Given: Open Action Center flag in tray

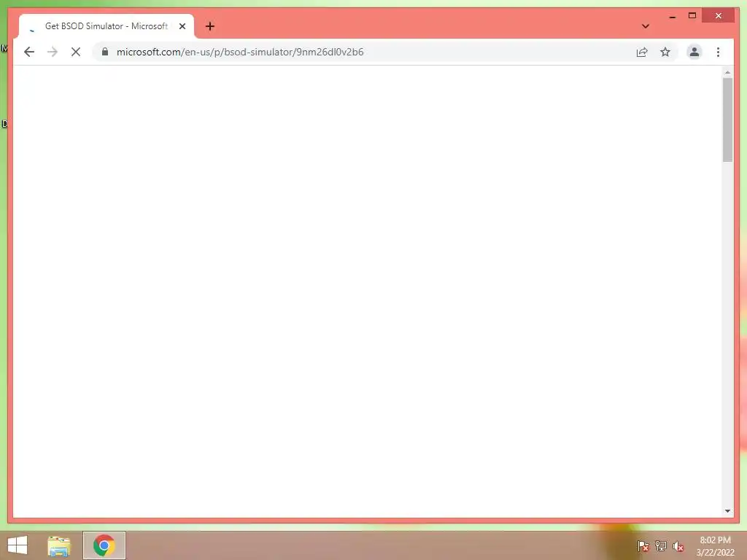Looking at the screenshot, I should coord(643,546).
